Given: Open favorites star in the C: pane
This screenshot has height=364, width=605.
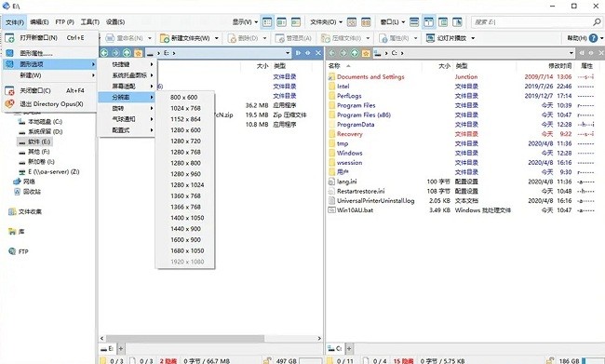Looking at the screenshot, I should click(366, 53).
